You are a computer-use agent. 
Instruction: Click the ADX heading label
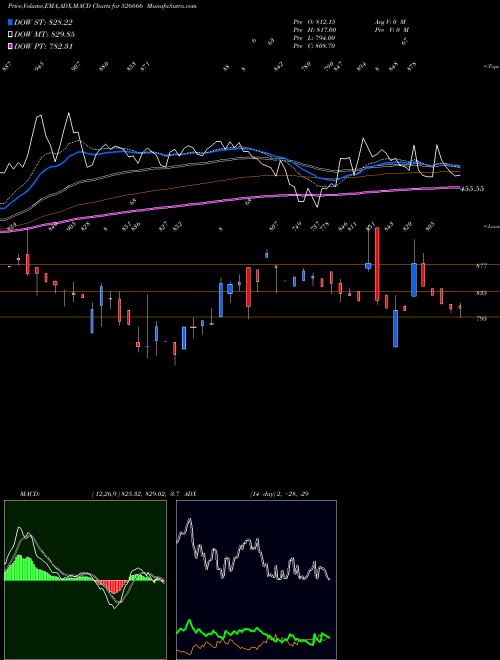coord(190,494)
